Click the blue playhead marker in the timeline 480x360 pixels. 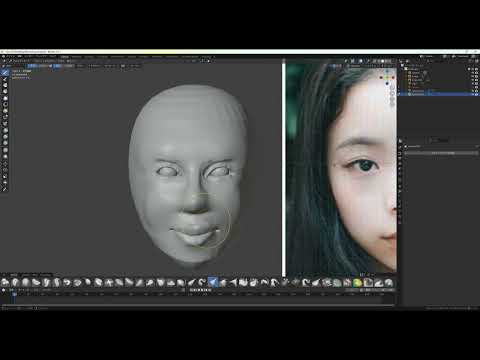15,294
